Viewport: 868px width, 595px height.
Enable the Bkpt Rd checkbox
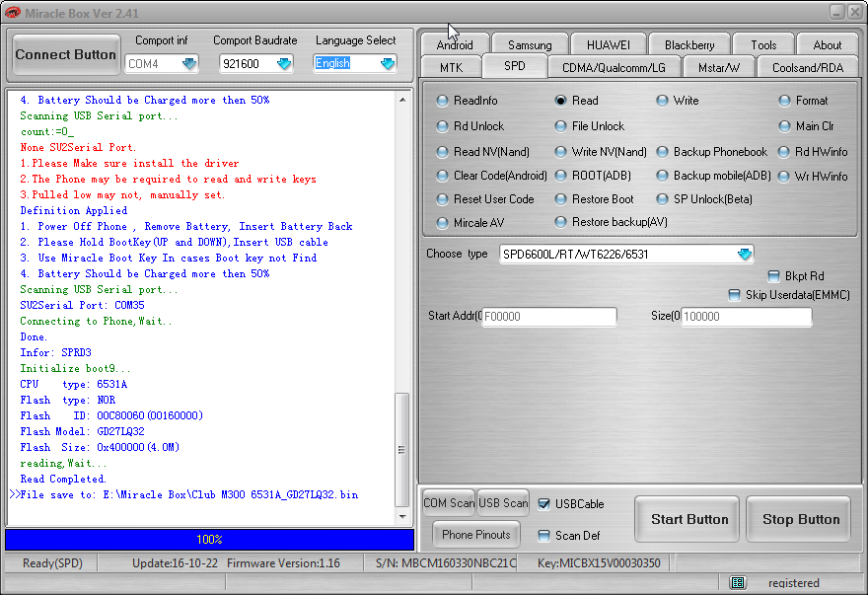click(774, 276)
